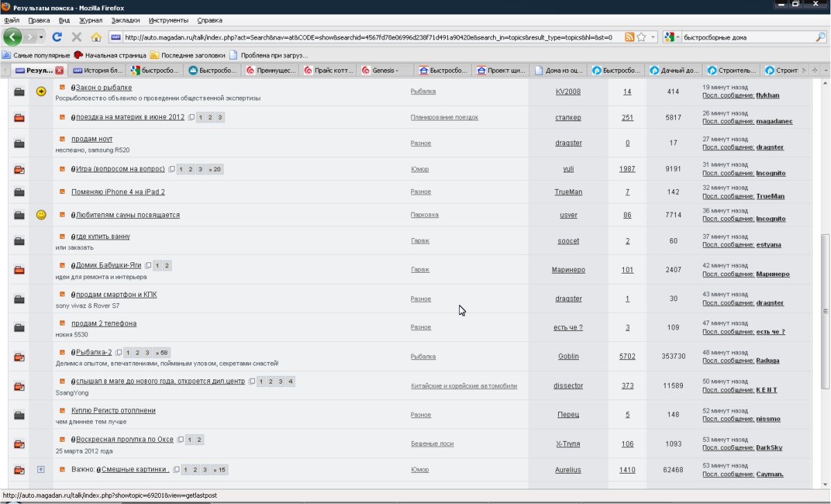Click the RSS feed icon in address bar
Viewport: 831px width, 504px height.
[x=629, y=37]
